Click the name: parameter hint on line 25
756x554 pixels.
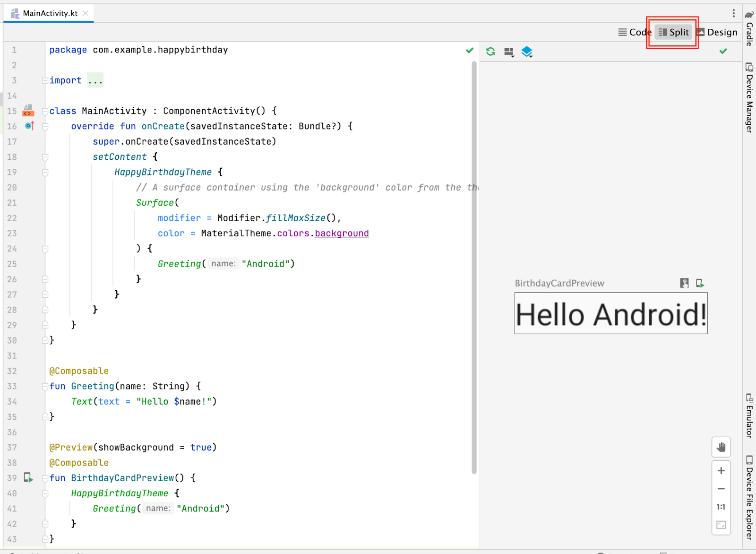click(223, 263)
